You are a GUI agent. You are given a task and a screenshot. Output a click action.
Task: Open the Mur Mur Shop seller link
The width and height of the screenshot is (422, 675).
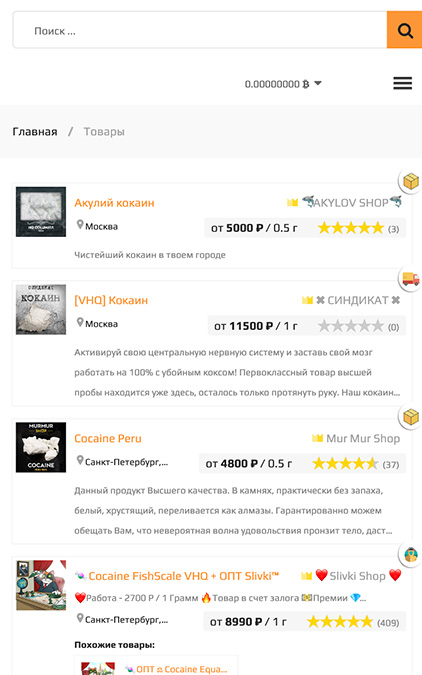363,438
